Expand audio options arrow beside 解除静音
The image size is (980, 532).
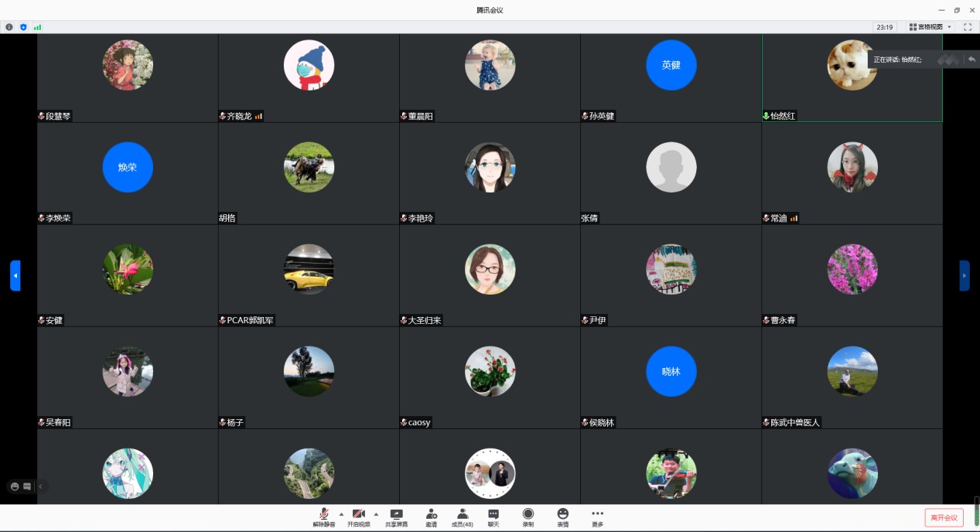pyautogui.click(x=341, y=513)
